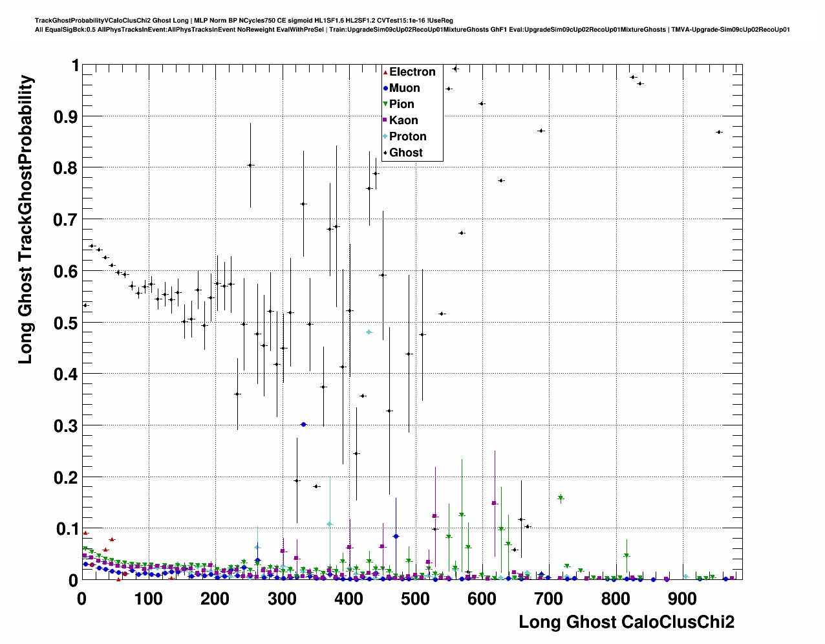This screenshot has width=825, height=644.
Task: Click the y-axis title 'Long Ghost TrackGhostProbability'
Action: pyautogui.click(x=25, y=219)
